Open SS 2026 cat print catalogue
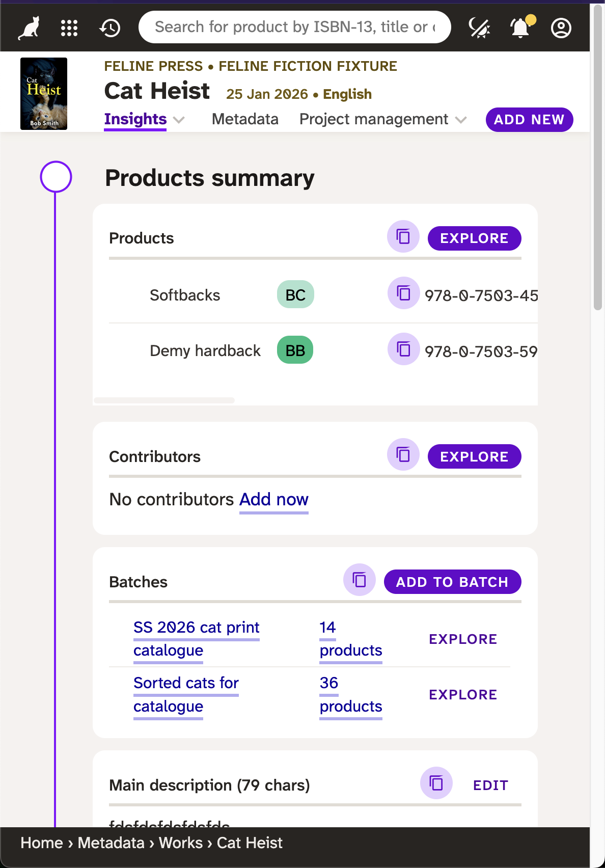This screenshot has width=605, height=868. 196,638
